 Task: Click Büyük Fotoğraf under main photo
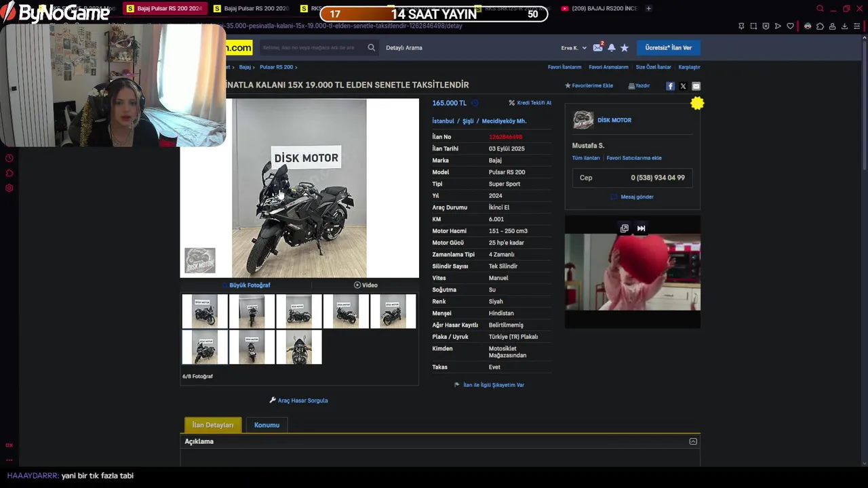[x=250, y=285]
